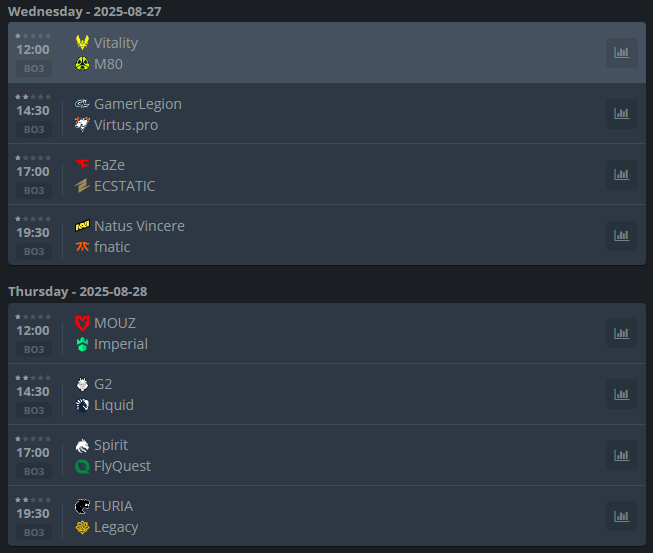Click the MOUZ heart logo

82,323
